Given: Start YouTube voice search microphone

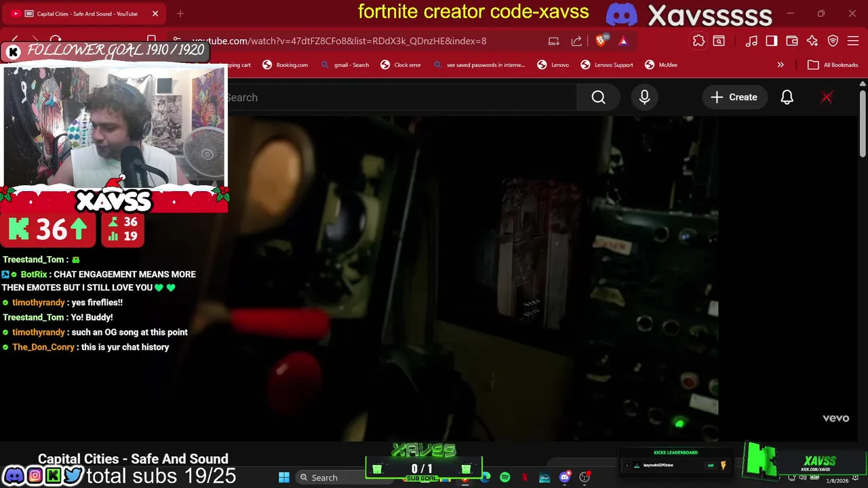Looking at the screenshot, I should [644, 98].
